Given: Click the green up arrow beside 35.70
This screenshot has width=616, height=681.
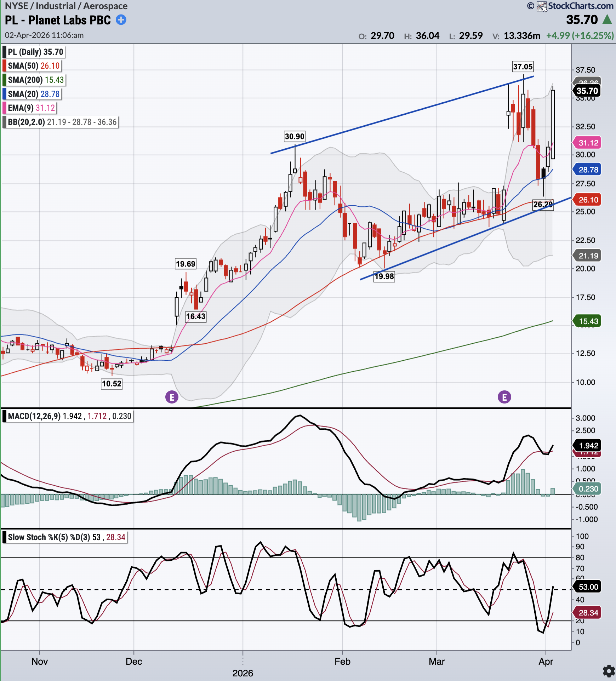Looking at the screenshot, I should pyautogui.click(x=608, y=20).
